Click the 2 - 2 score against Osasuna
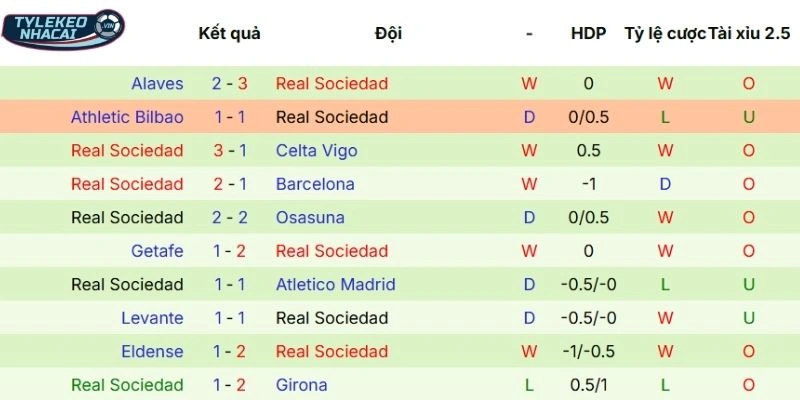The width and height of the screenshot is (800, 400). click(229, 218)
